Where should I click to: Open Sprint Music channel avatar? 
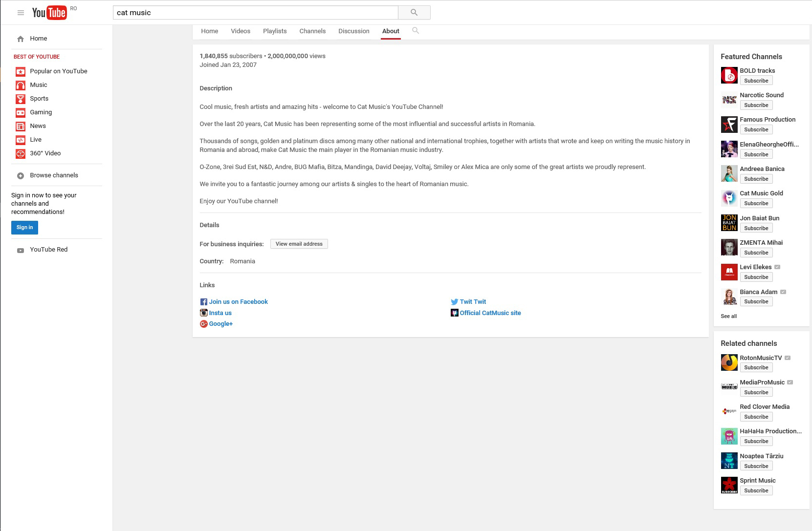pyautogui.click(x=729, y=485)
